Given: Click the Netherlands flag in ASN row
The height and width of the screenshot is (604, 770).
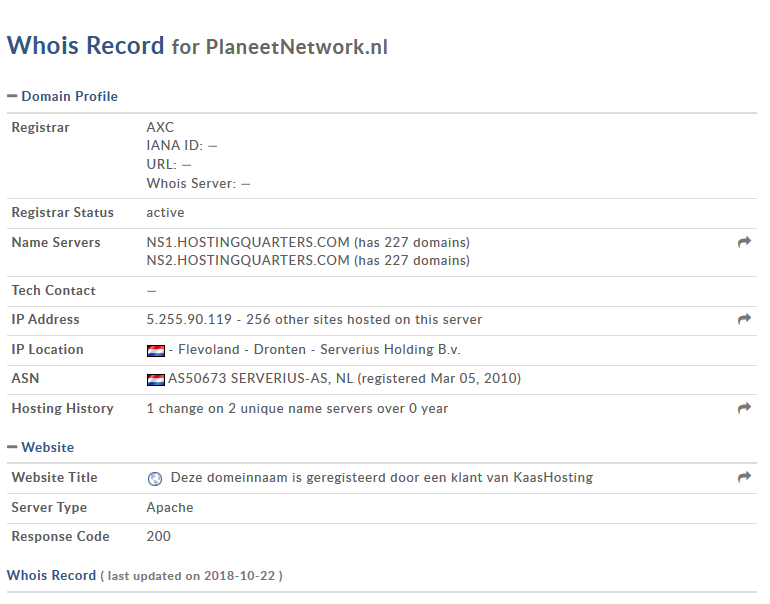Looking at the screenshot, I should (x=155, y=379).
